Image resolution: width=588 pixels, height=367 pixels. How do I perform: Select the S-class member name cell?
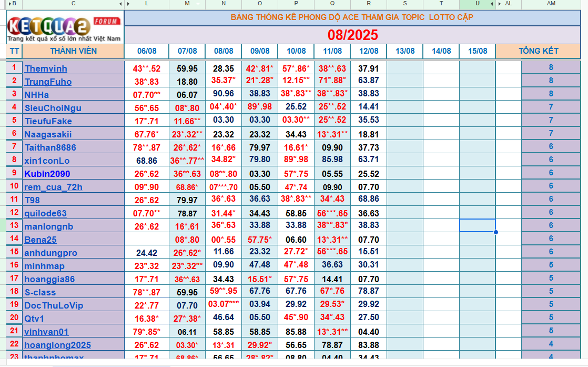pyautogui.click(x=73, y=292)
